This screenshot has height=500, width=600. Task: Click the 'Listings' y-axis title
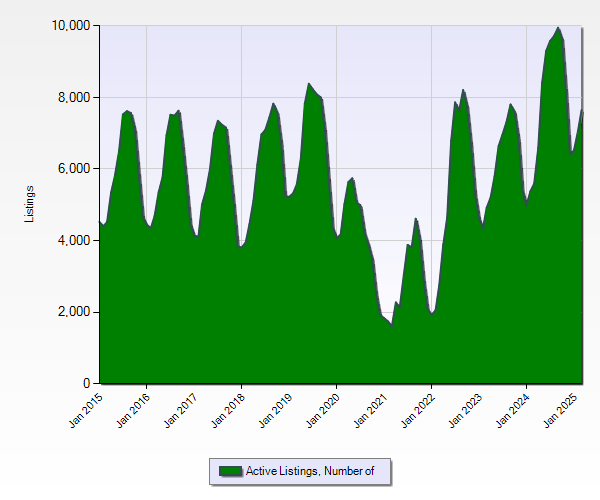coord(31,204)
